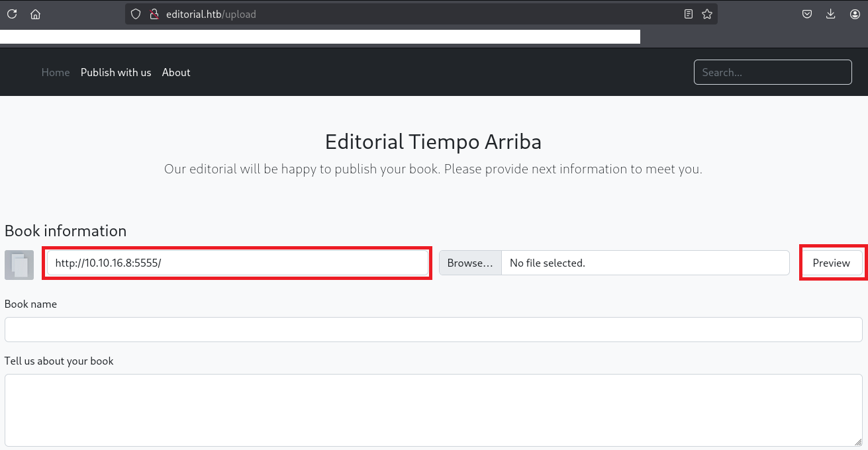Image resolution: width=868 pixels, height=450 pixels.
Task: Open the Pocket save icon
Action: (x=807, y=14)
